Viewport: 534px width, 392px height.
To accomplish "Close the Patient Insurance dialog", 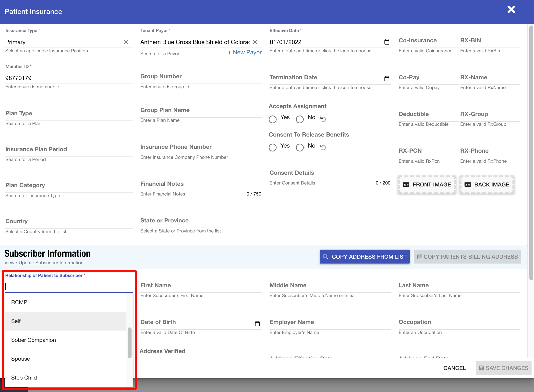I will pyautogui.click(x=511, y=10).
